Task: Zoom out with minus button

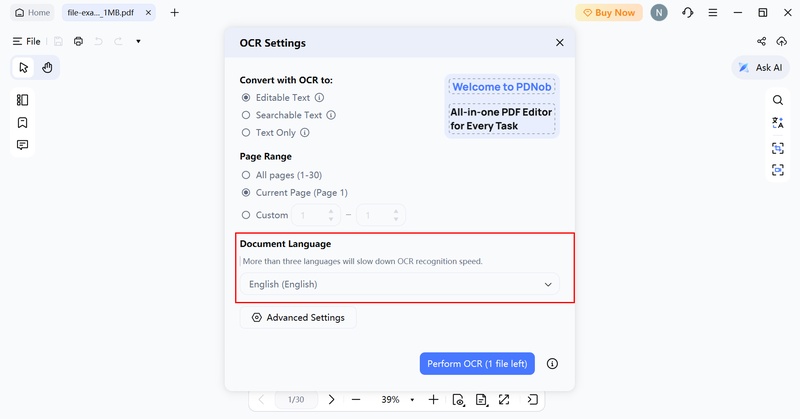Action: coord(356,399)
